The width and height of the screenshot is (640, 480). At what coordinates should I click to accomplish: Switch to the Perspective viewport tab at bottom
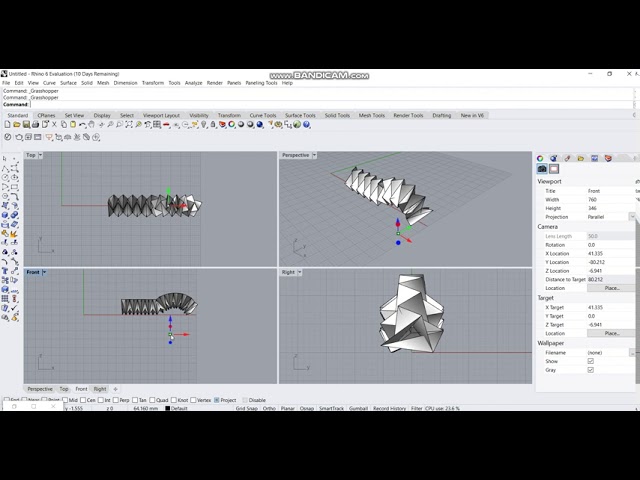(40, 389)
